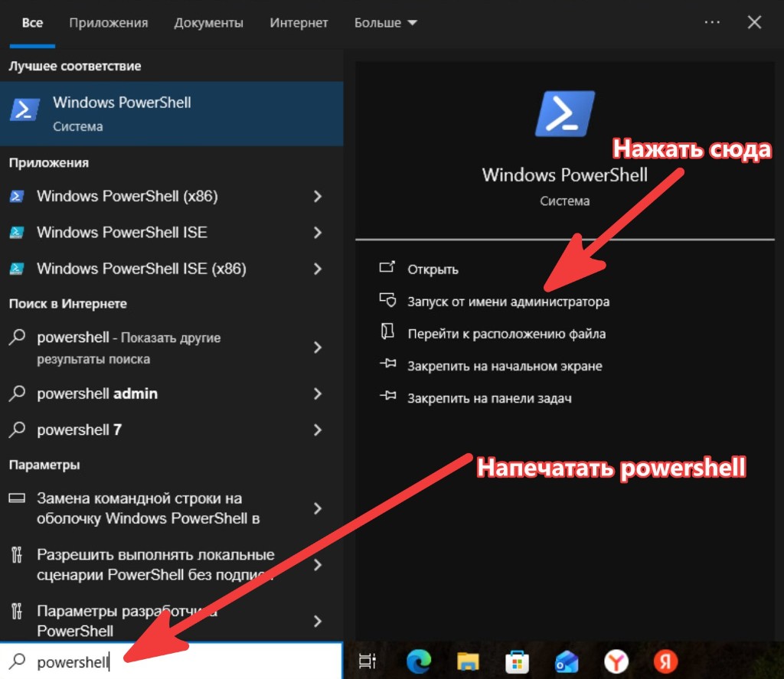Click the search magnifier beside powershell admin
Image resolution: width=784 pixels, height=679 pixels.
[x=17, y=393]
